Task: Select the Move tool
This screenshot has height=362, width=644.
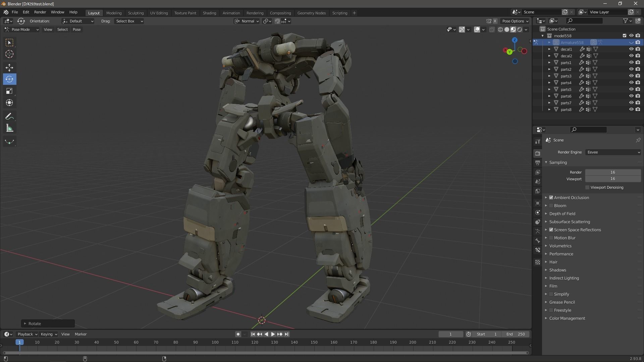Action: (x=9, y=67)
